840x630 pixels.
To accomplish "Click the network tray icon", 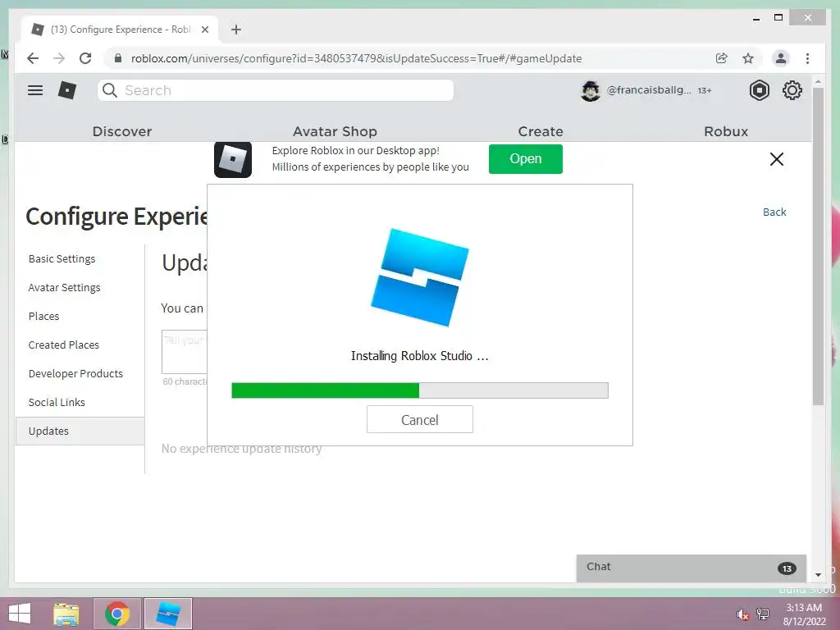I will coord(763,614).
